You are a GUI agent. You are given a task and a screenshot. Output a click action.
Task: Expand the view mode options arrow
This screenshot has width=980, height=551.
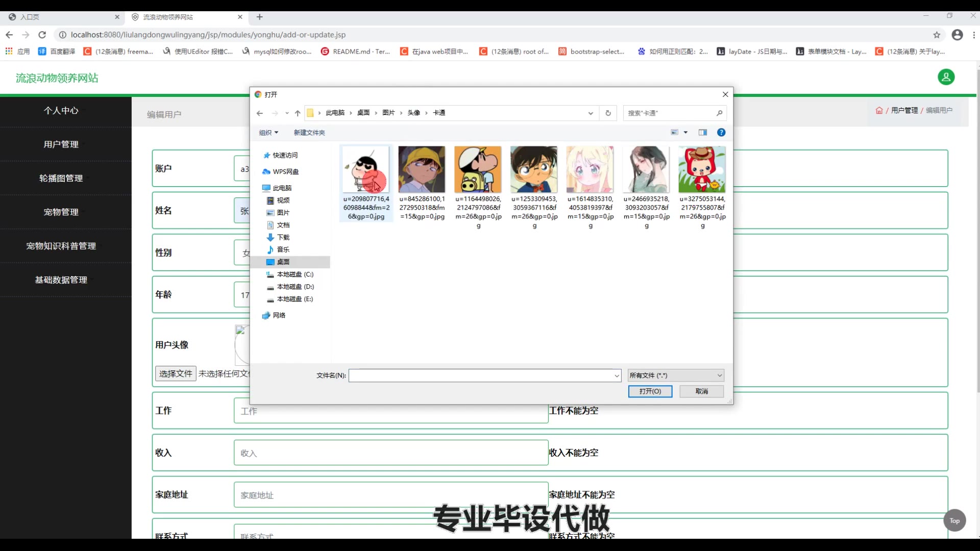click(x=685, y=133)
